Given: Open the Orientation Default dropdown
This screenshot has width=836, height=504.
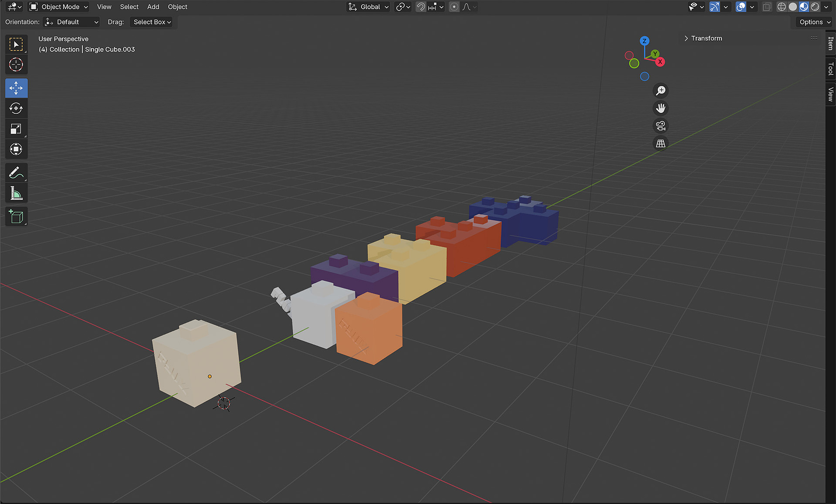Looking at the screenshot, I should (x=72, y=22).
